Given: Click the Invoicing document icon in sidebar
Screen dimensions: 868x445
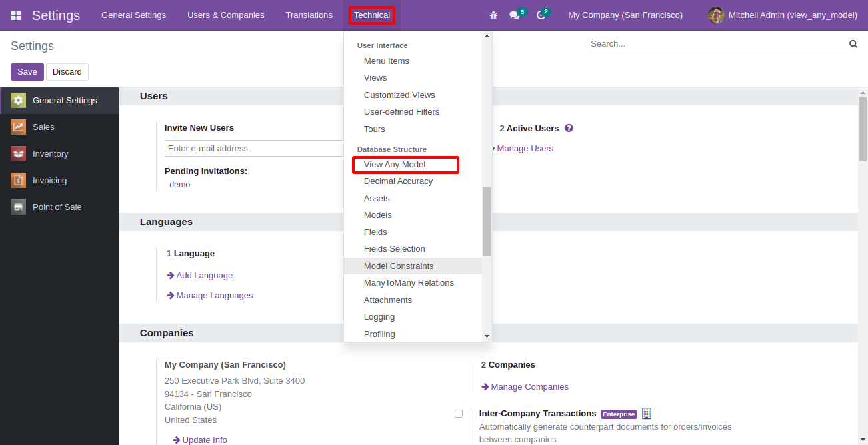Looking at the screenshot, I should point(19,181).
